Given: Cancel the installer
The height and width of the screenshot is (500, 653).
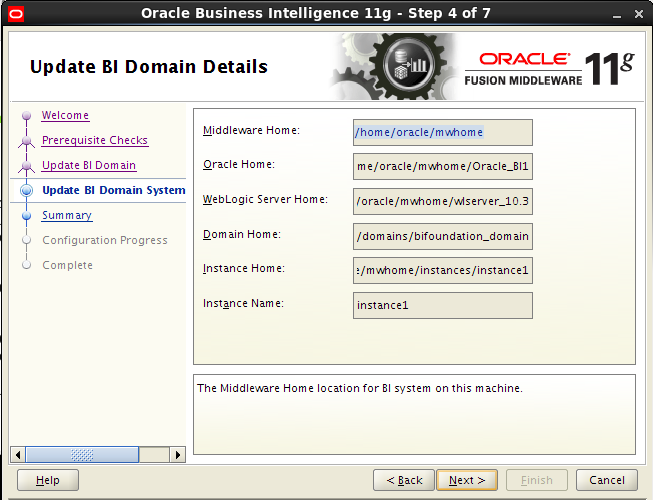Looking at the screenshot, I should [x=607, y=480].
